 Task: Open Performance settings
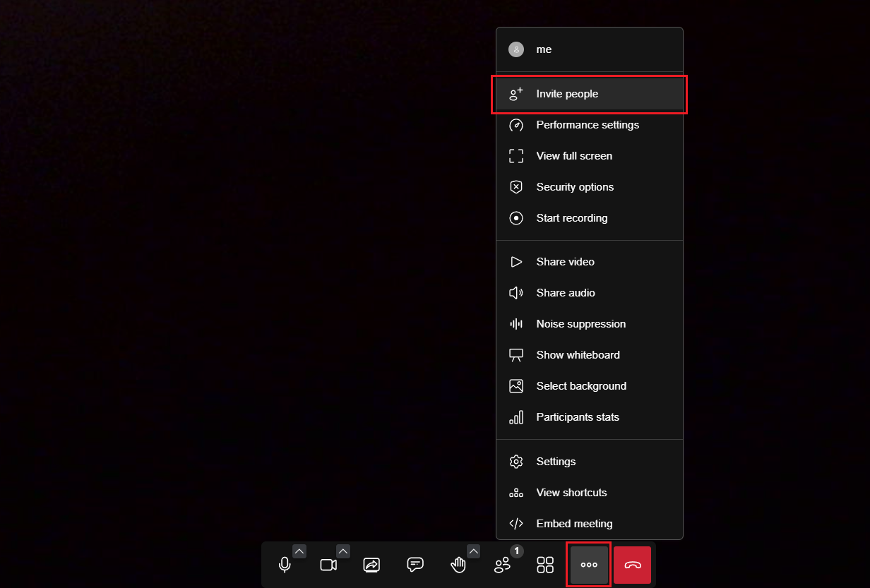(x=588, y=125)
